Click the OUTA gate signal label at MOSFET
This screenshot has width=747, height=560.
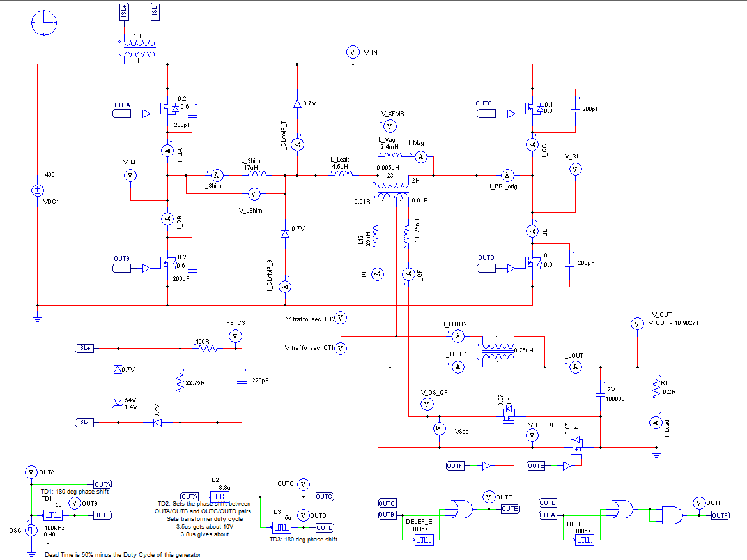[122, 114]
